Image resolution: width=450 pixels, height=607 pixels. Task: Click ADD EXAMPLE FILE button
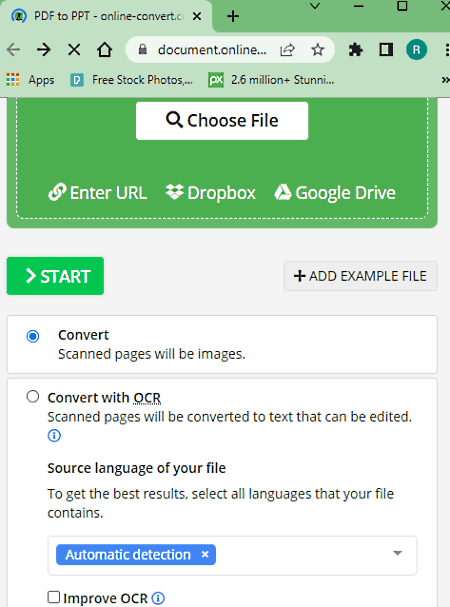(x=361, y=276)
